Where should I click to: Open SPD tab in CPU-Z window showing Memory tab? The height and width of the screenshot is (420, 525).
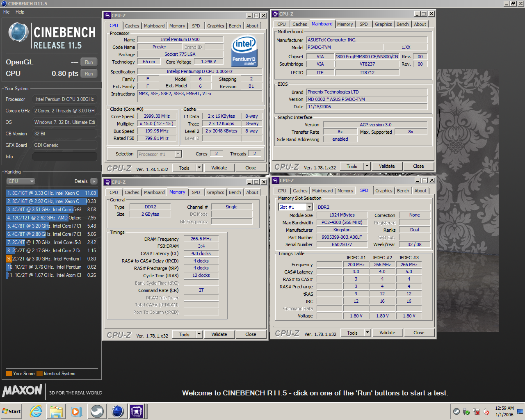point(196,192)
